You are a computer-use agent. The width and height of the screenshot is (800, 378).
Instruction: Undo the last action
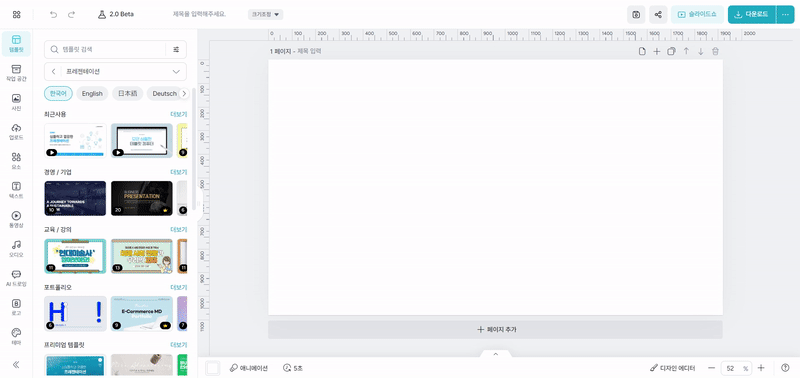click(54, 14)
